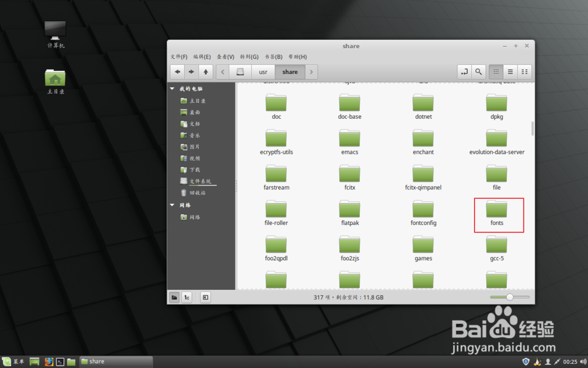Open the 文件(F) menu
The width and height of the screenshot is (588, 368).
179,57
